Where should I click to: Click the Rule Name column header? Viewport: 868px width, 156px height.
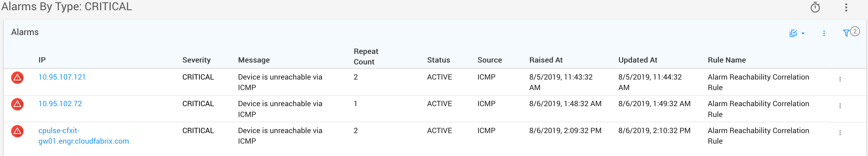[726, 60]
